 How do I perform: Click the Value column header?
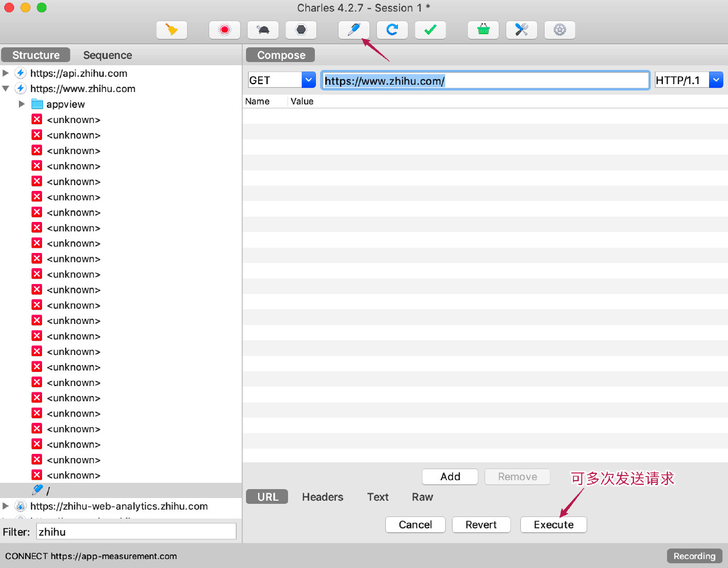tap(302, 101)
